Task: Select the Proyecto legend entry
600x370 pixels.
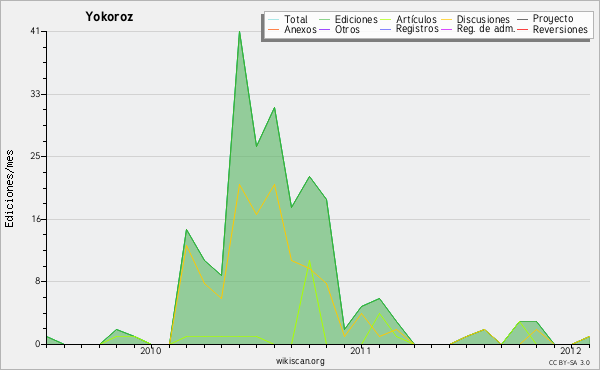Action: (x=553, y=19)
